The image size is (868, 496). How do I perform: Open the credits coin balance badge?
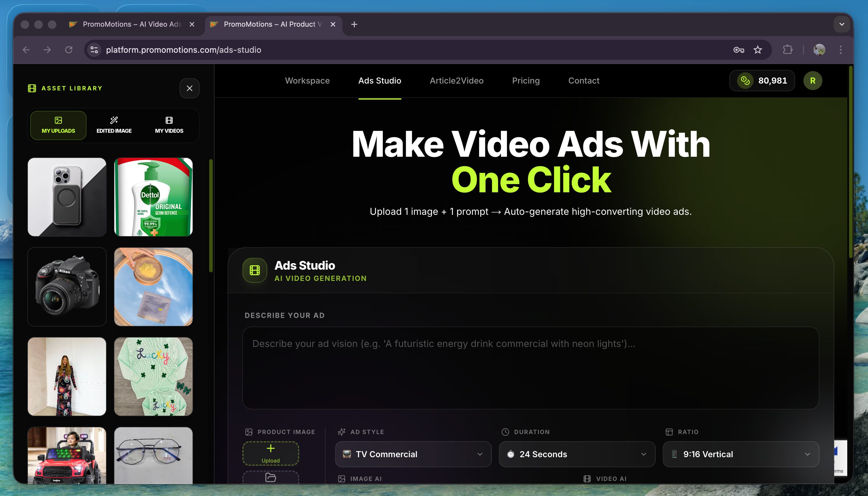pos(762,81)
